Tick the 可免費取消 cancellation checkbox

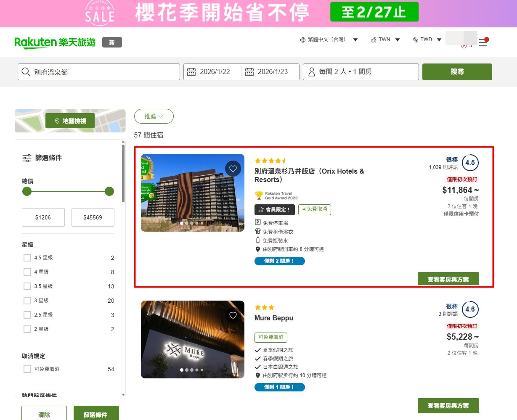[x=27, y=369]
